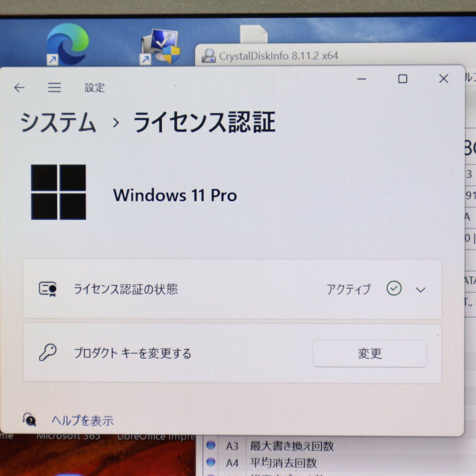Open the desktop shortcut with checkmark shield icon
476x476 pixels.
161,46
